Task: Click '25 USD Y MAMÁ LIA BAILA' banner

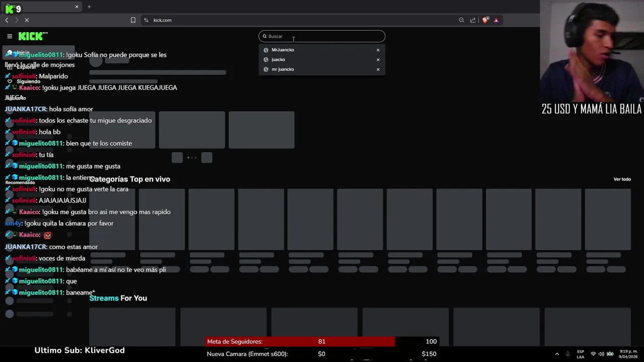Action: point(592,109)
